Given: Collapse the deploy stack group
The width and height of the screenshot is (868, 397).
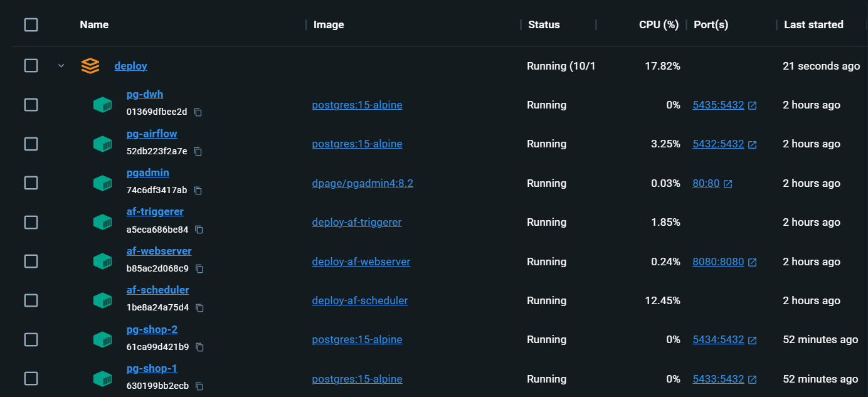Looking at the screenshot, I should (61, 66).
